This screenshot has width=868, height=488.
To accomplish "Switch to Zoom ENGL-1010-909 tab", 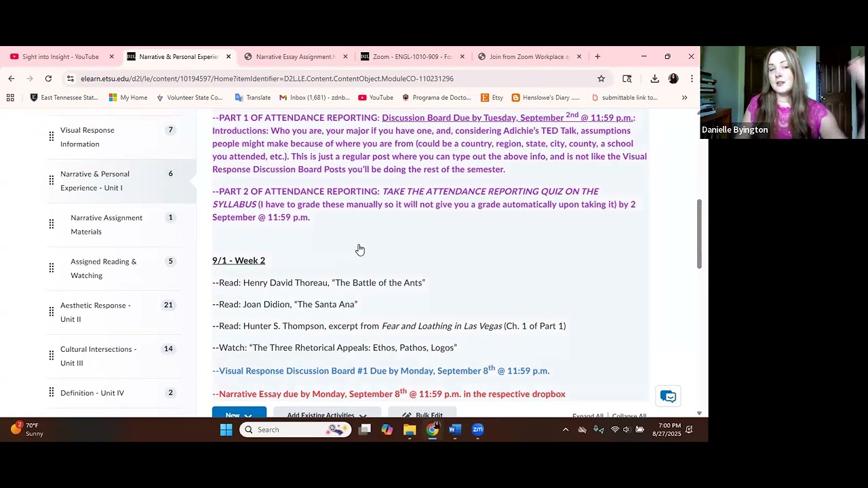I will point(412,57).
